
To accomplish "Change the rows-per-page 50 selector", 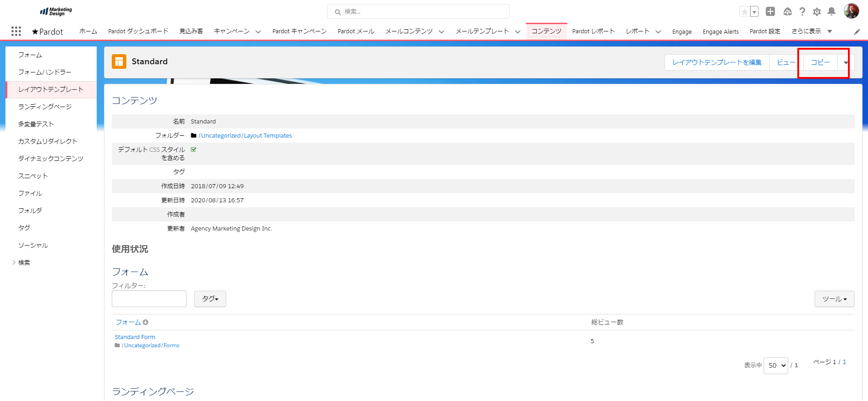I will pos(775,365).
